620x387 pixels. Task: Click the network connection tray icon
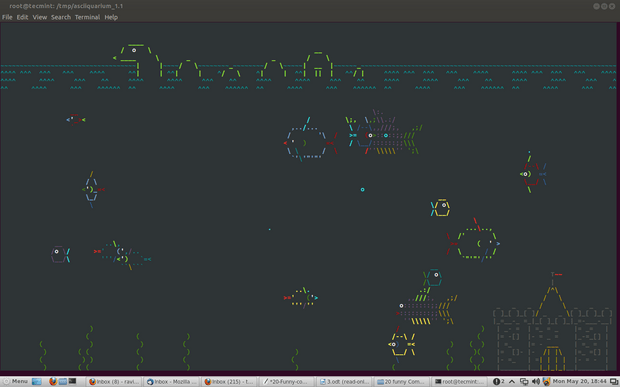click(x=524, y=381)
